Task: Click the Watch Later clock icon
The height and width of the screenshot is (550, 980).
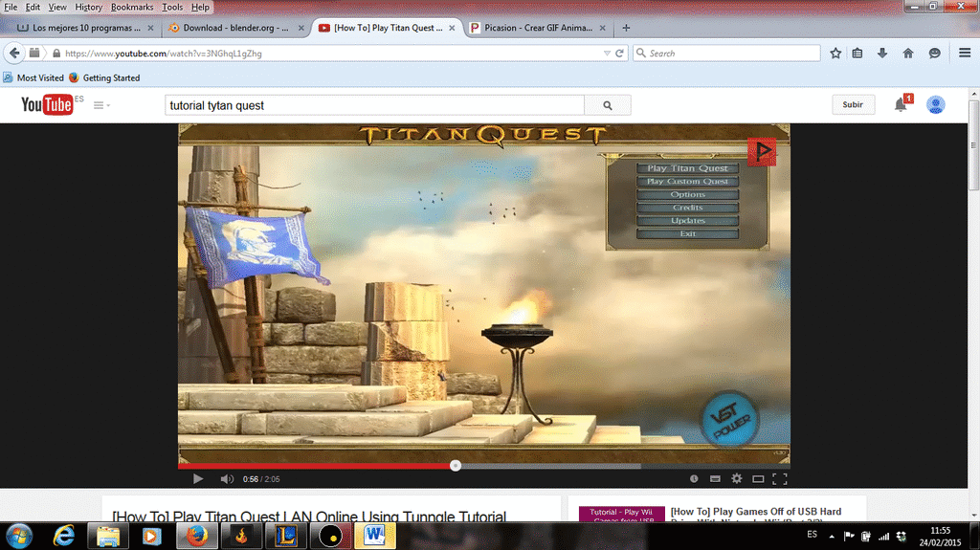Action: pos(694,478)
